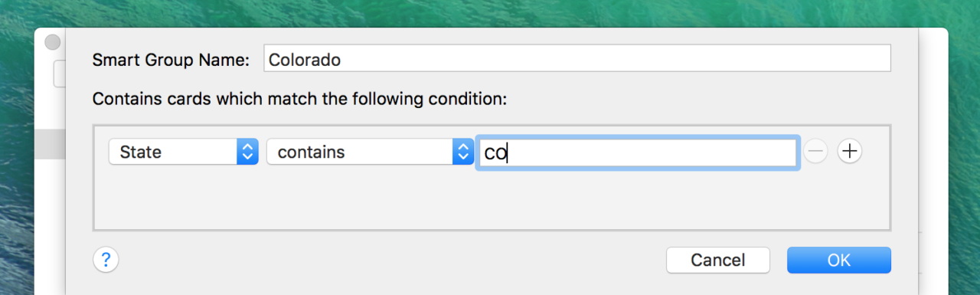
Task: Select the highlighted sidebar row behind the sheet
Action: coord(50,144)
